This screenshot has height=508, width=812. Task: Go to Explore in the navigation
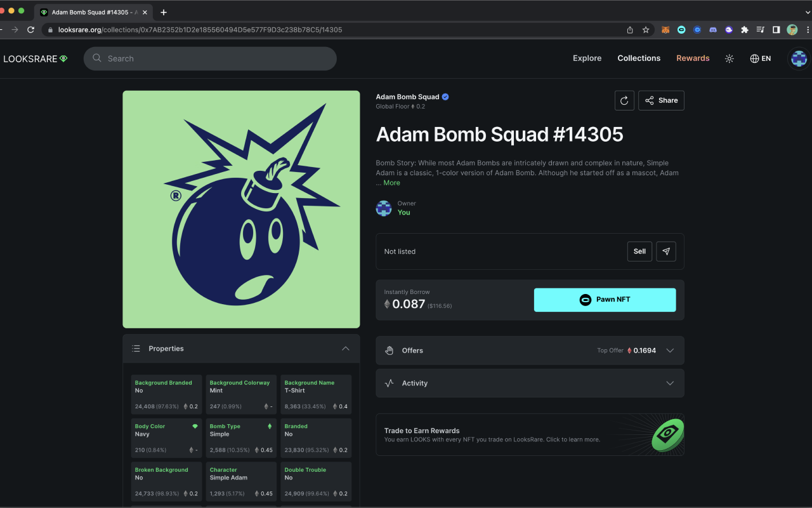click(587, 58)
